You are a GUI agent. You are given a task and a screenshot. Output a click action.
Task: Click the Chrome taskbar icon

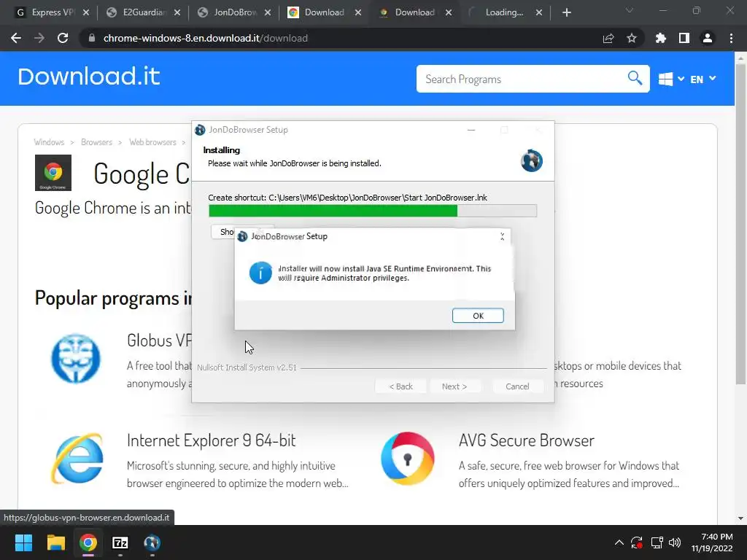[x=88, y=542]
